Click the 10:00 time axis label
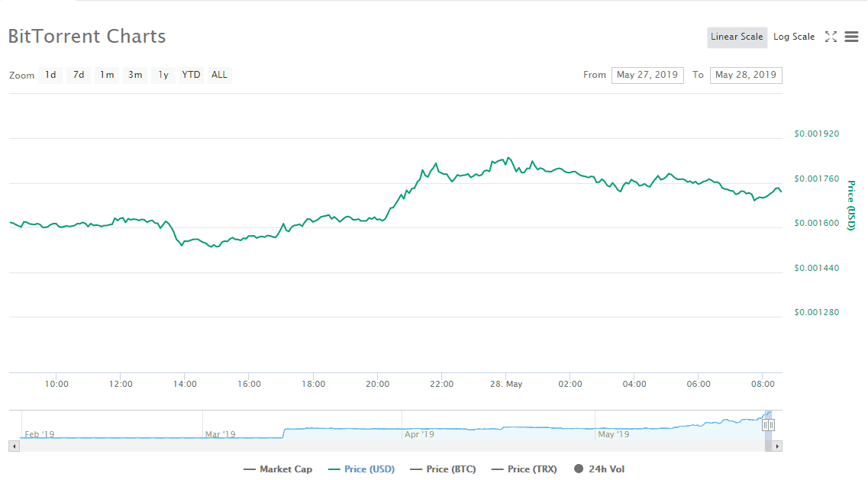Viewport: 868px width, 480px height. click(56, 384)
